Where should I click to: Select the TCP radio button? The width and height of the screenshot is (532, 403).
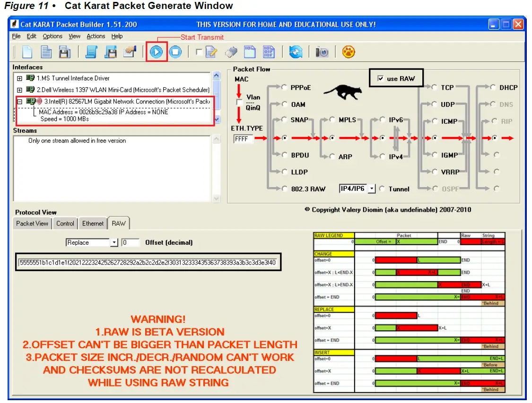(434, 87)
